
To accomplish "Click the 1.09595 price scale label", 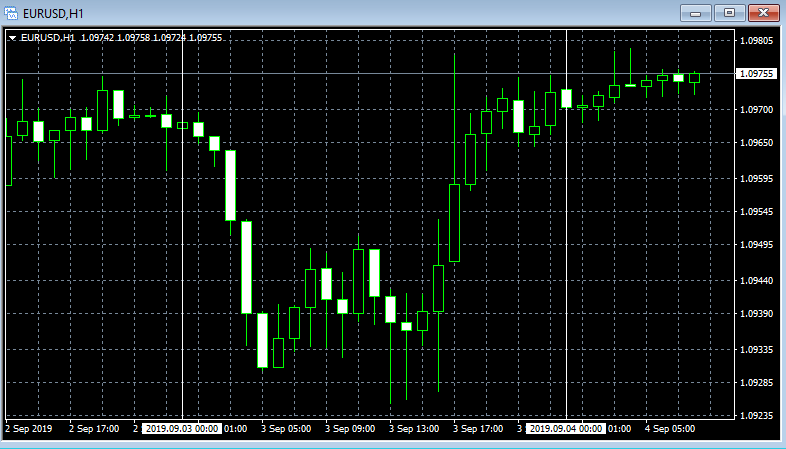I will click(x=756, y=178).
